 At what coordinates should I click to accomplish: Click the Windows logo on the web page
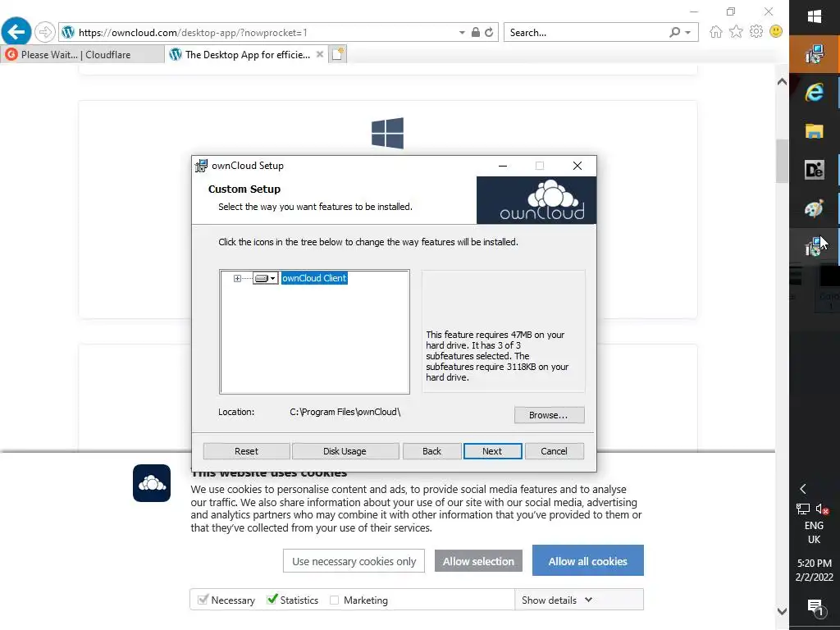click(387, 133)
